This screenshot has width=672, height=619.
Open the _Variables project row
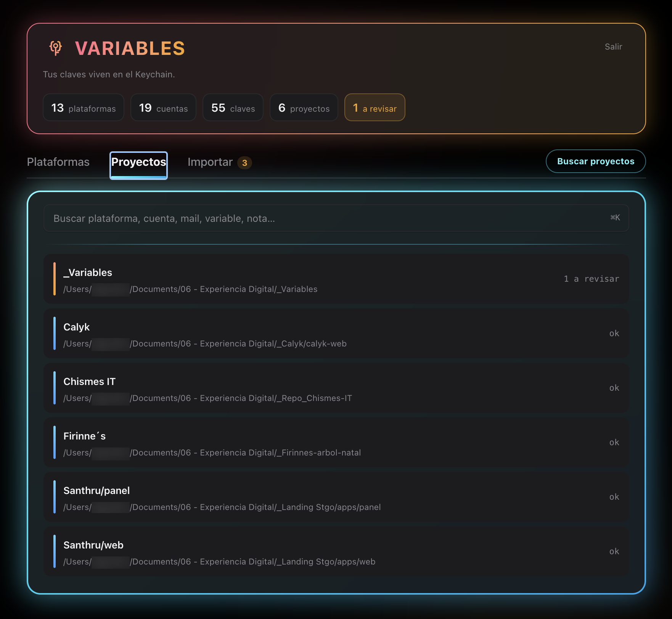point(336,279)
